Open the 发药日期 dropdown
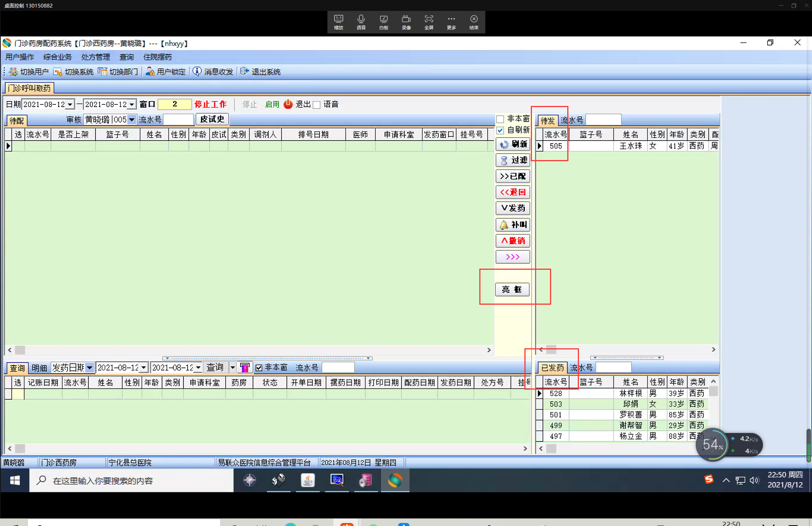This screenshot has width=812, height=526. point(89,367)
